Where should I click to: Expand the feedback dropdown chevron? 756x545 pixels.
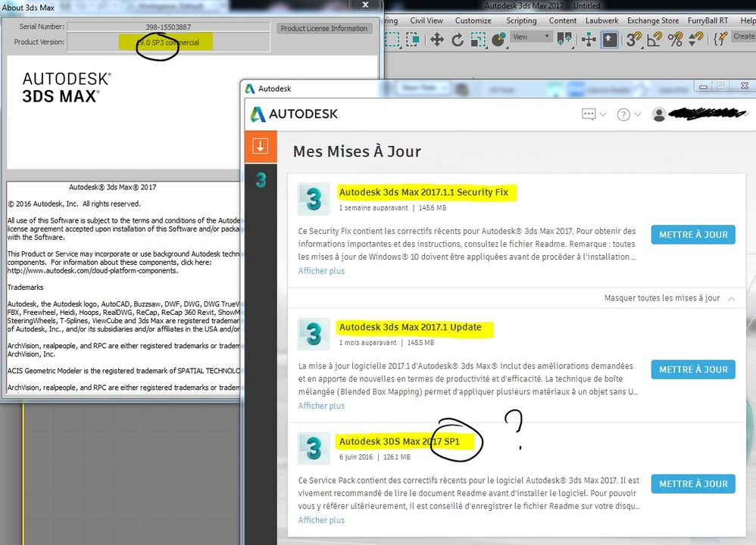point(603,115)
